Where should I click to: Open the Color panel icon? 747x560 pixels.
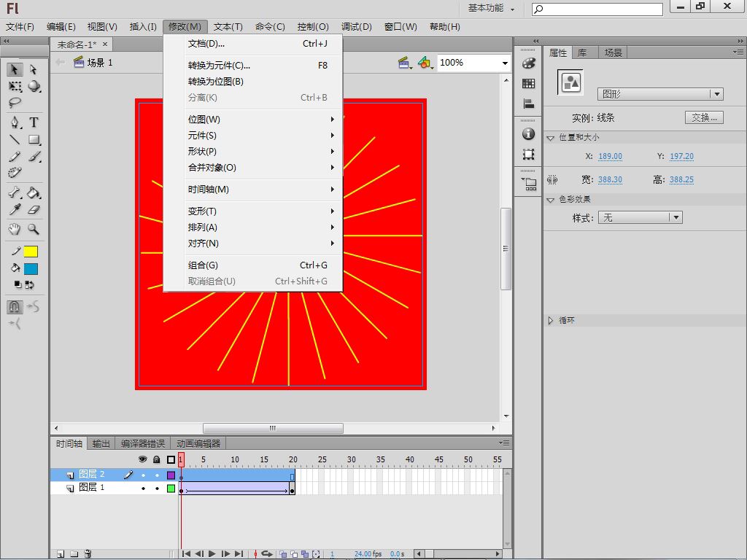point(528,63)
